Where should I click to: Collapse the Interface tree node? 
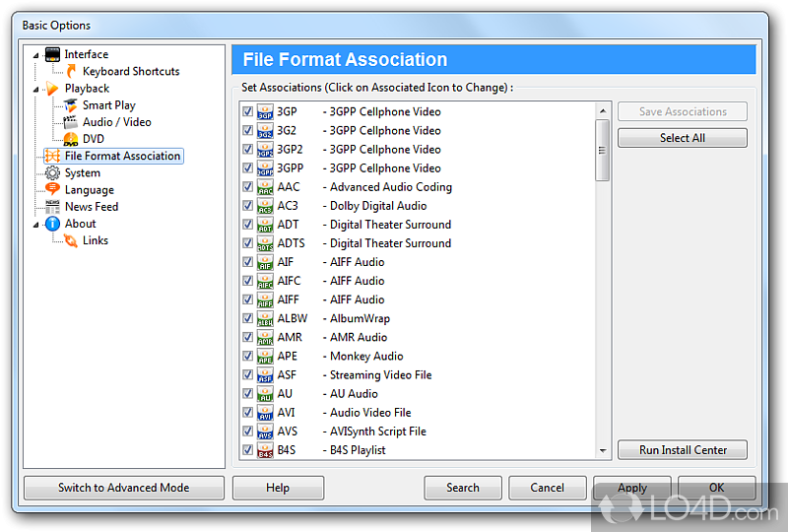coord(35,55)
